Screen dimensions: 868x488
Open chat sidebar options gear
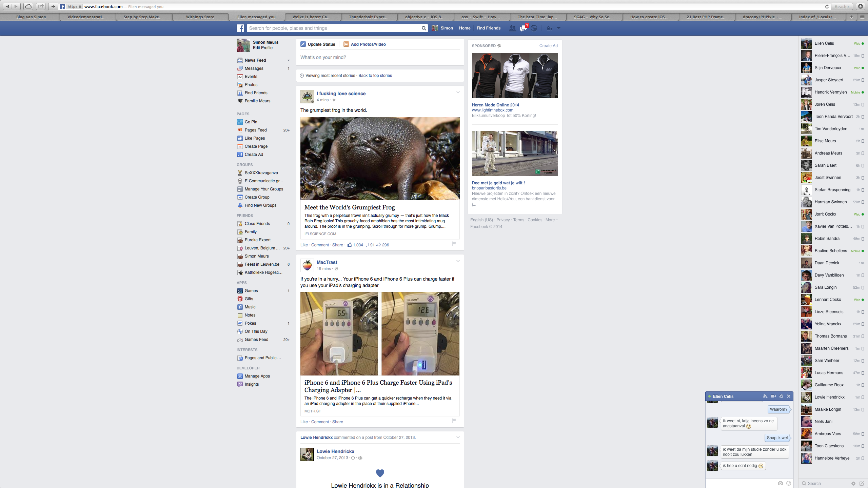pos(853,484)
